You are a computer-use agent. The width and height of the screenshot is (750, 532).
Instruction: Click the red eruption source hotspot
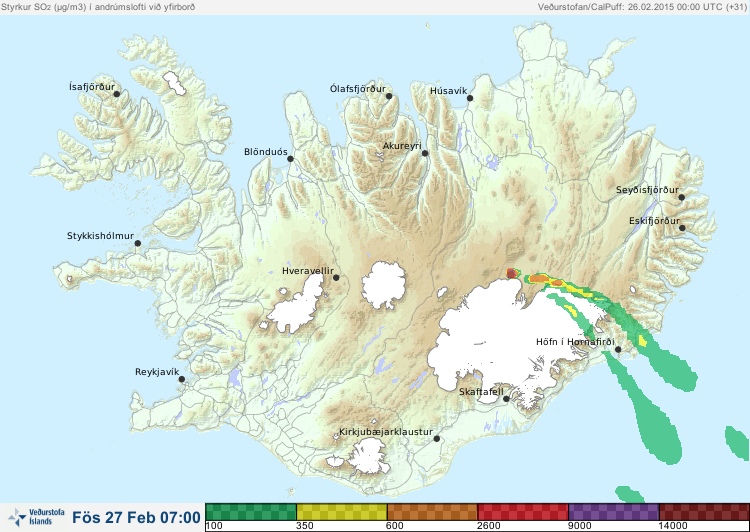click(512, 273)
